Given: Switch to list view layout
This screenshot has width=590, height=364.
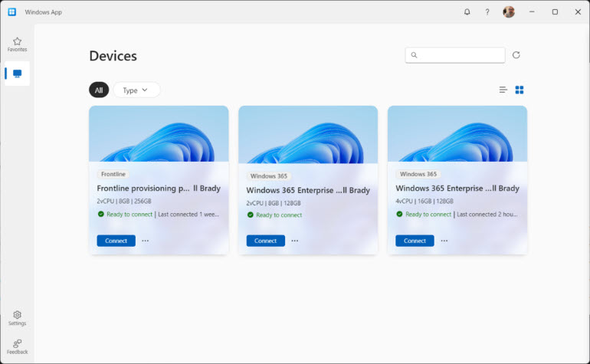Looking at the screenshot, I should pyautogui.click(x=503, y=90).
